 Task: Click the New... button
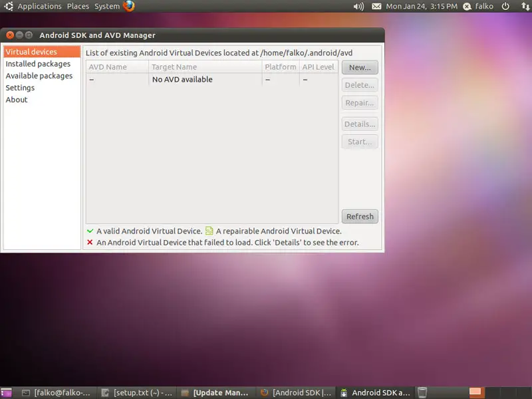(x=360, y=68)
